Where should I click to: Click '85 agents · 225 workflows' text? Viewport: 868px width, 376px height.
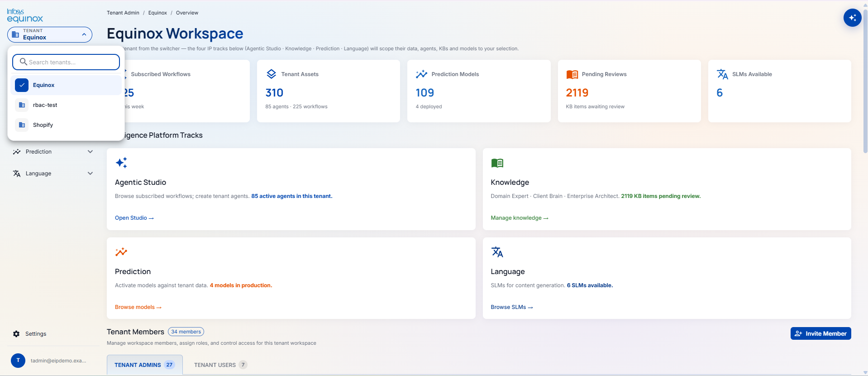296,106
